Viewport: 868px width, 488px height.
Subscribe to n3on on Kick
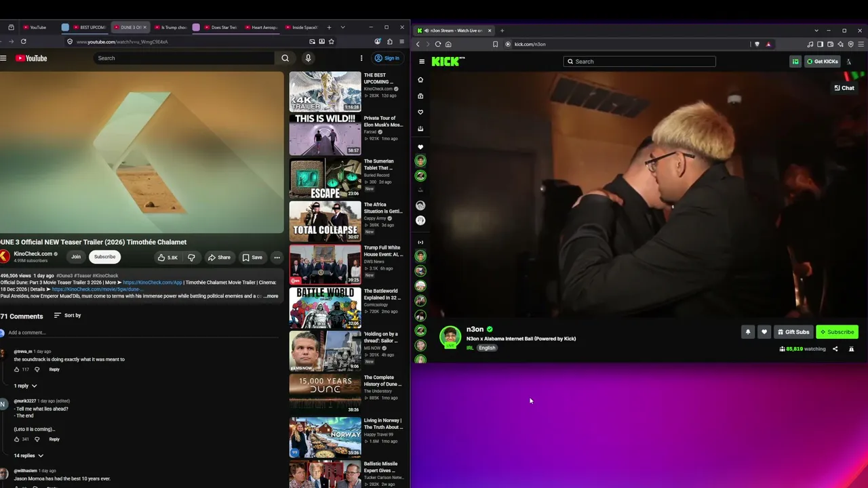coord(837,332)
